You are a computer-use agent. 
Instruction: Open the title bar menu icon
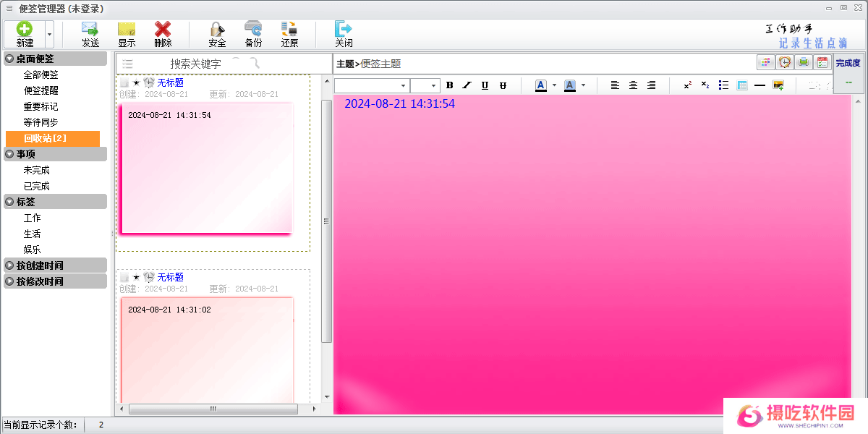pyautogui.click(x=9, y=9)
